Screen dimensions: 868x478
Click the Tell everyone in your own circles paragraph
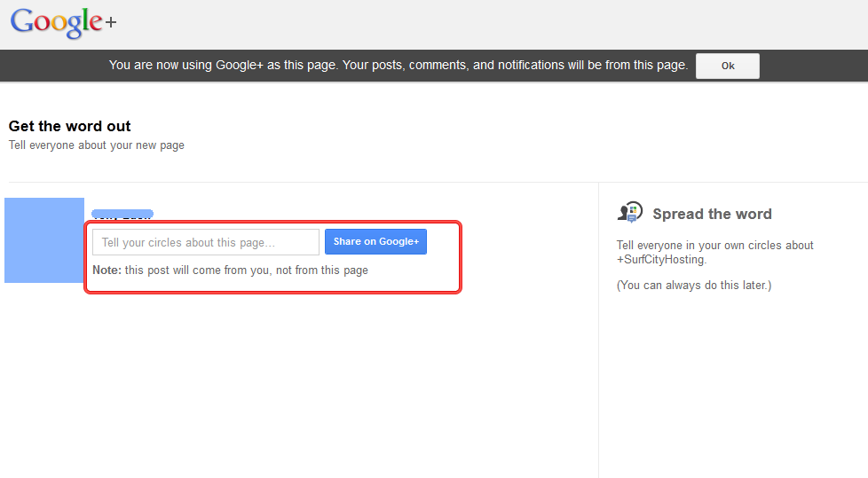coord(714,246)
